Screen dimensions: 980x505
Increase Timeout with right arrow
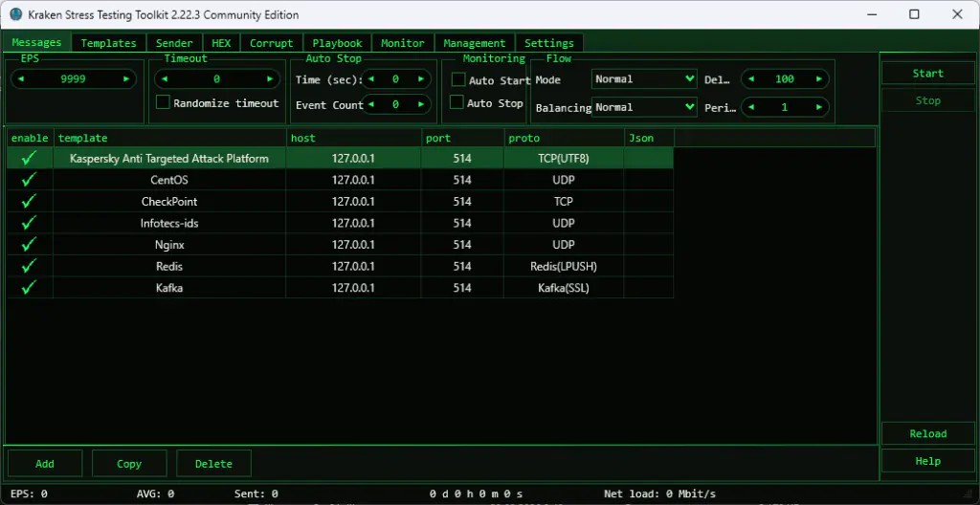coord(270,79)
